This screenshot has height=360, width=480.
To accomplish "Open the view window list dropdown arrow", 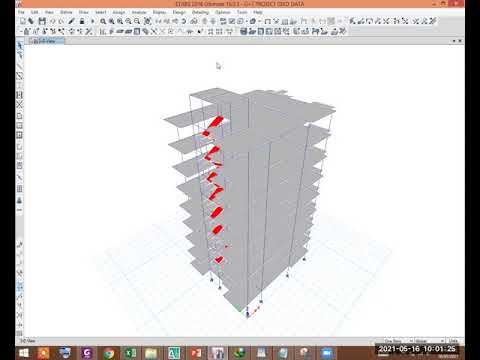I will coord(454,41).
